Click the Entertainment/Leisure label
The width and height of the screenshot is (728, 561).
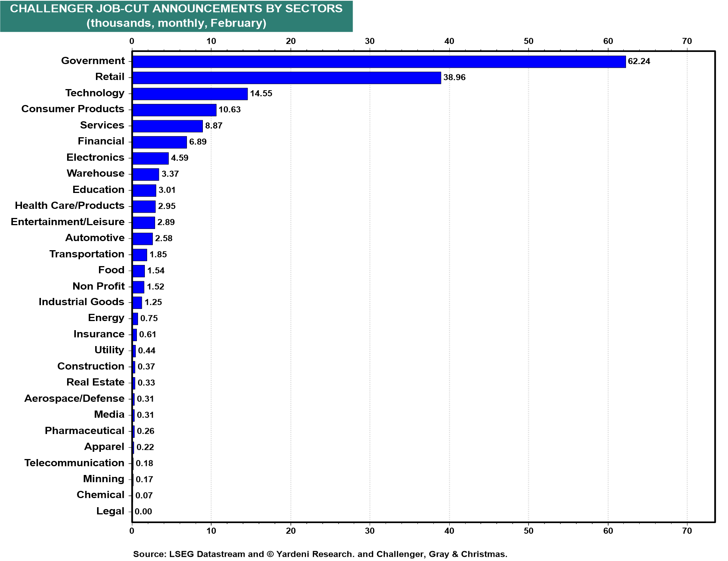[67, 222]
